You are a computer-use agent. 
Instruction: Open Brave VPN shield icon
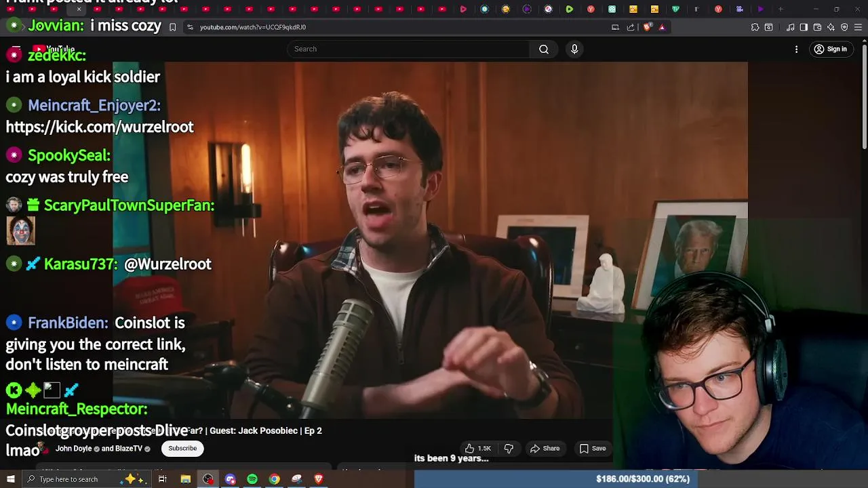tap(844, 27)
